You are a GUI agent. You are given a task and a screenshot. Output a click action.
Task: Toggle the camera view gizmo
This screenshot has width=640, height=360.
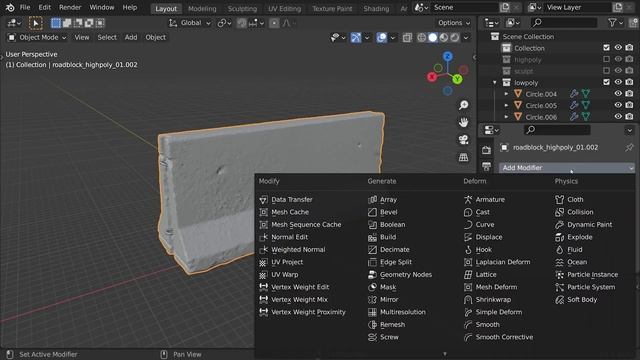463,140
